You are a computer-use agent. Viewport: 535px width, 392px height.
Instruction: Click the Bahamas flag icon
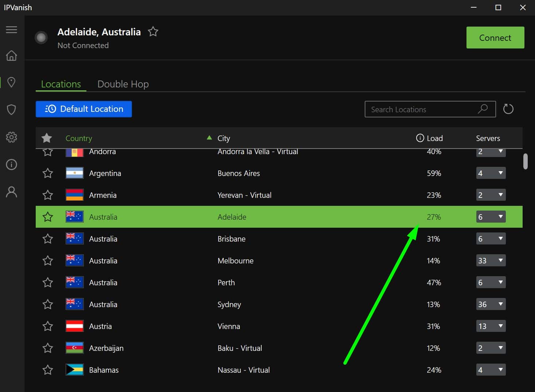tap(74, 370)
